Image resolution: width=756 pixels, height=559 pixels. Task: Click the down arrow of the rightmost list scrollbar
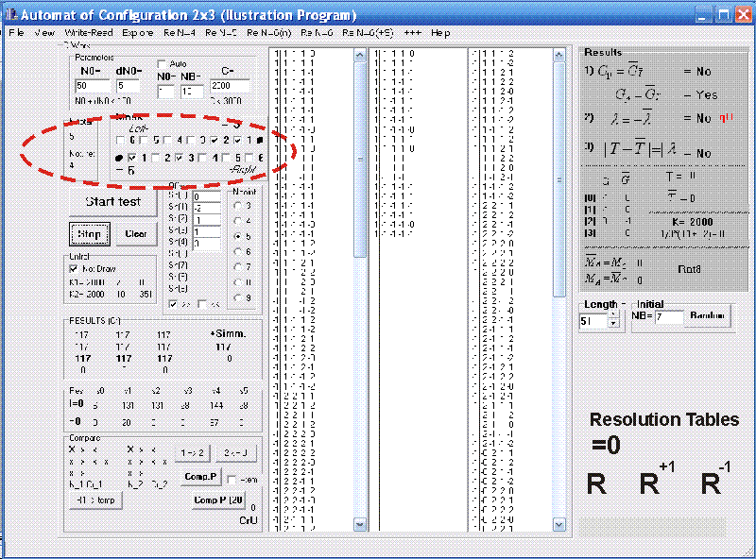click(558, 524)
